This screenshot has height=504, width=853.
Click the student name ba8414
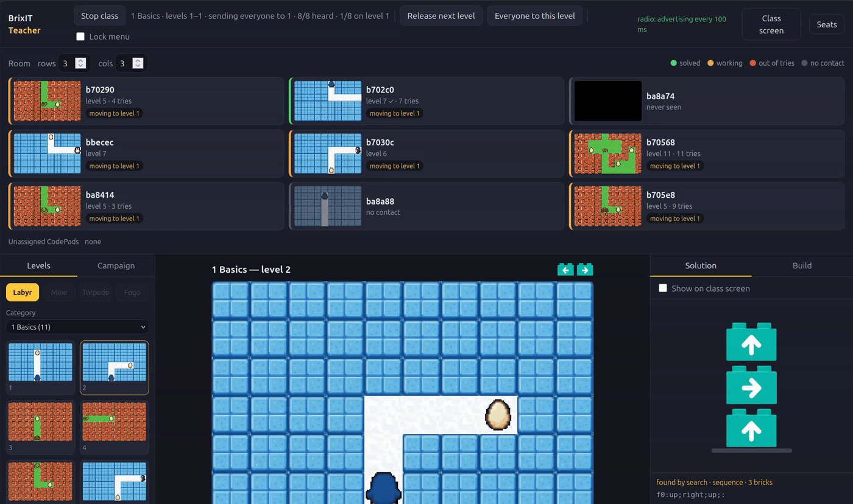(x=100, y=195)
